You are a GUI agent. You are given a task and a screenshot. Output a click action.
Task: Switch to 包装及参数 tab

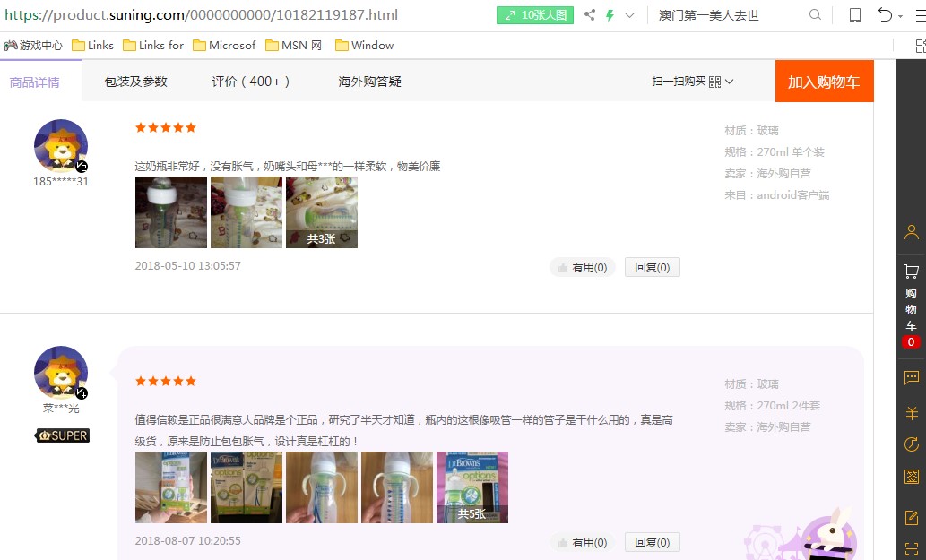click(x=135, y=82)
